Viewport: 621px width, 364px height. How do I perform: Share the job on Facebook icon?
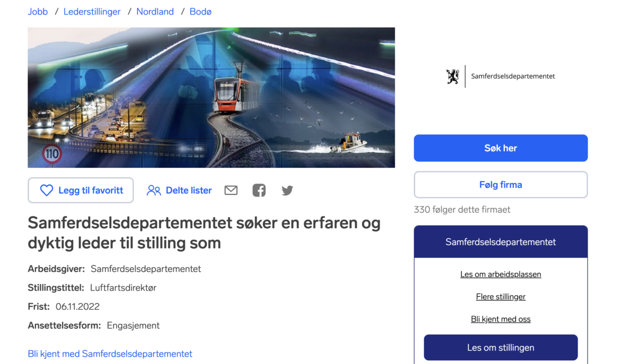tap(259, 190)
